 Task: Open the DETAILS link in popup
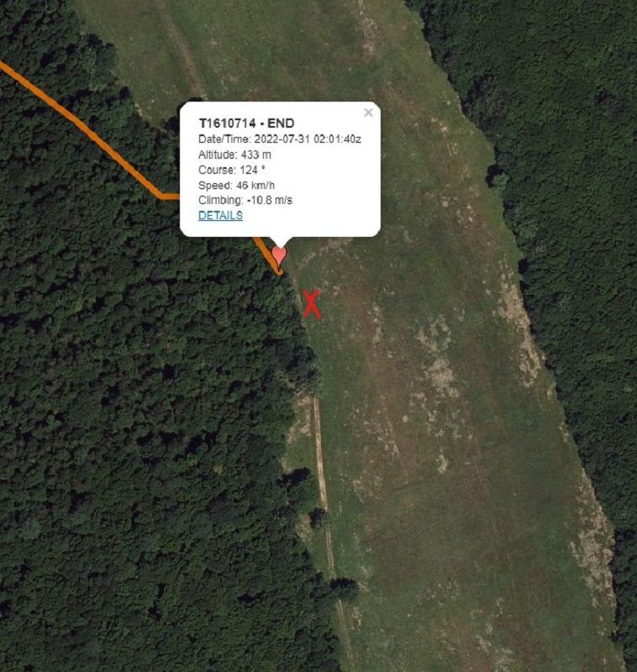click(220, 215)
